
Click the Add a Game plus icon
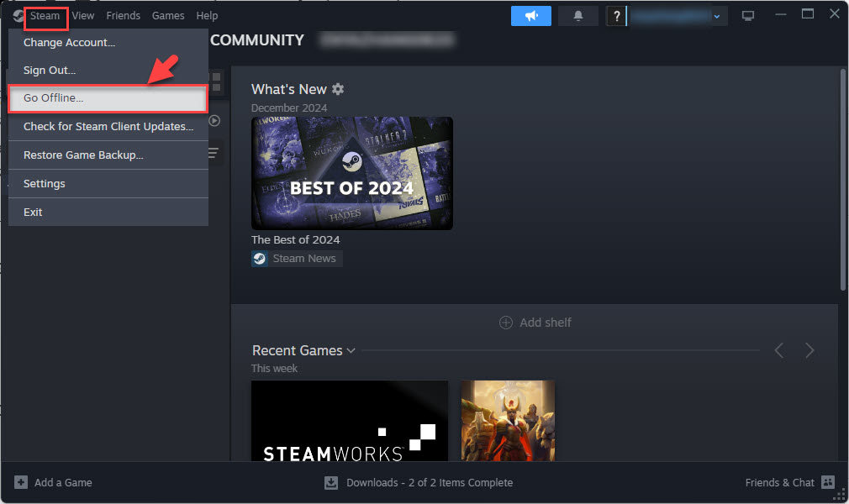click(x=20, y=482)
